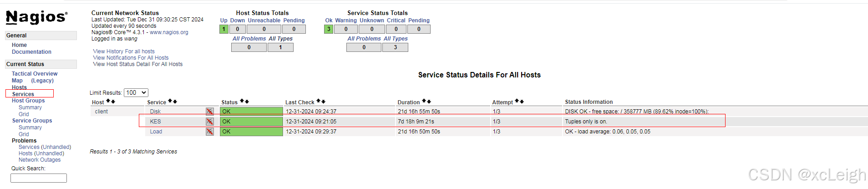Screen dimensions: 868x189
Task: Filter hosts by Up status
Action: point(224,20)
